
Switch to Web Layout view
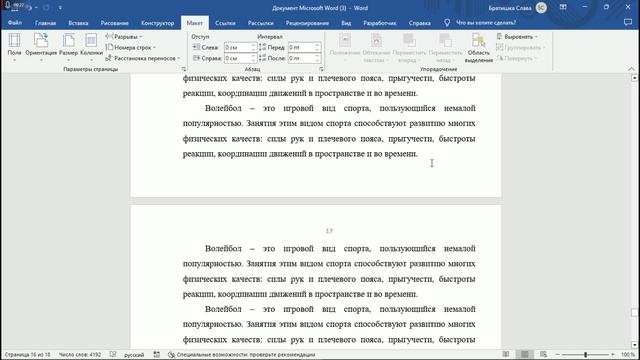point(543,355)
